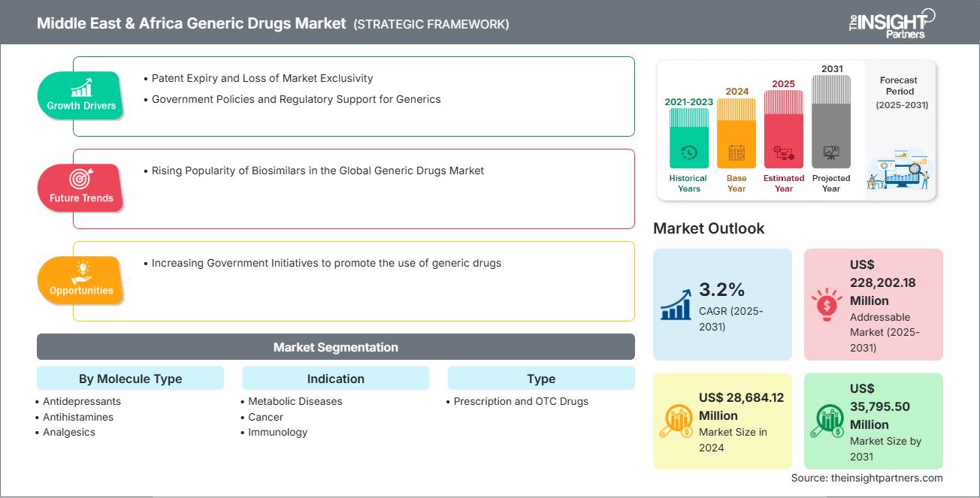Click the Addressable Market lightbulb dollar icon
This screenshot has width=980, height=498.
(827, 304)
